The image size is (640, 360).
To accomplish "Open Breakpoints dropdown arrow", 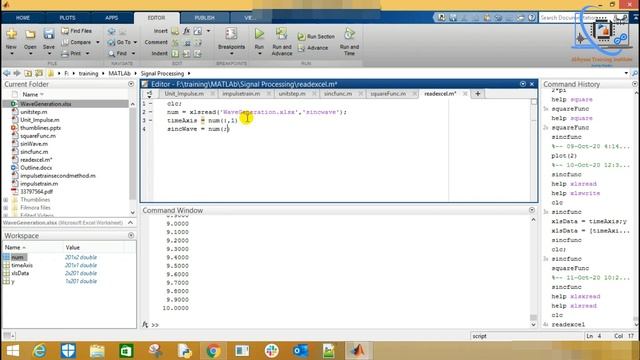I will tap(231, 54).
